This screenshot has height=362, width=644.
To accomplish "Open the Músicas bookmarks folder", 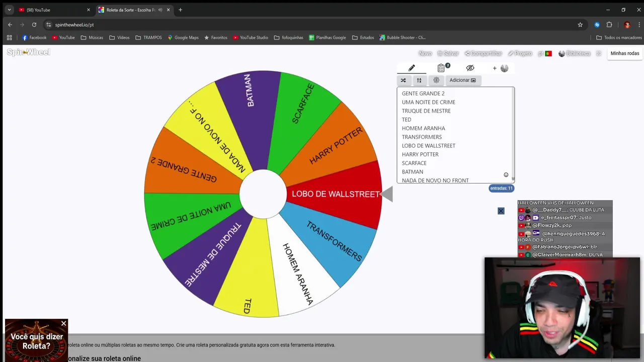I will coord(92,38).
